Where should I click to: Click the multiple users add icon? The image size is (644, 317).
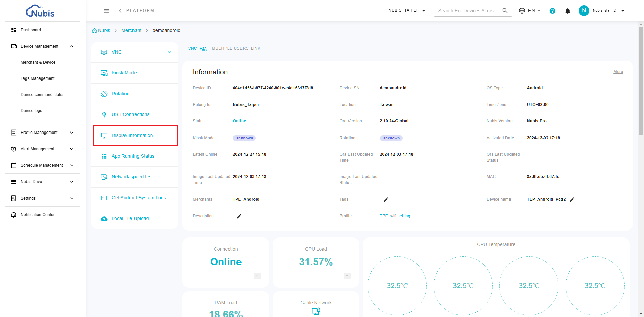pyautogui.click(x=203, y=48)
